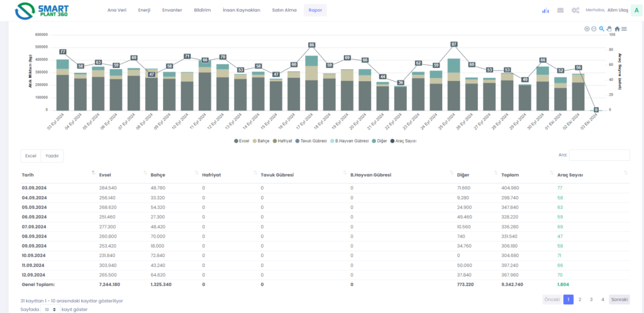Click the Ara search input field
The image size is (644, 313).
599,155
